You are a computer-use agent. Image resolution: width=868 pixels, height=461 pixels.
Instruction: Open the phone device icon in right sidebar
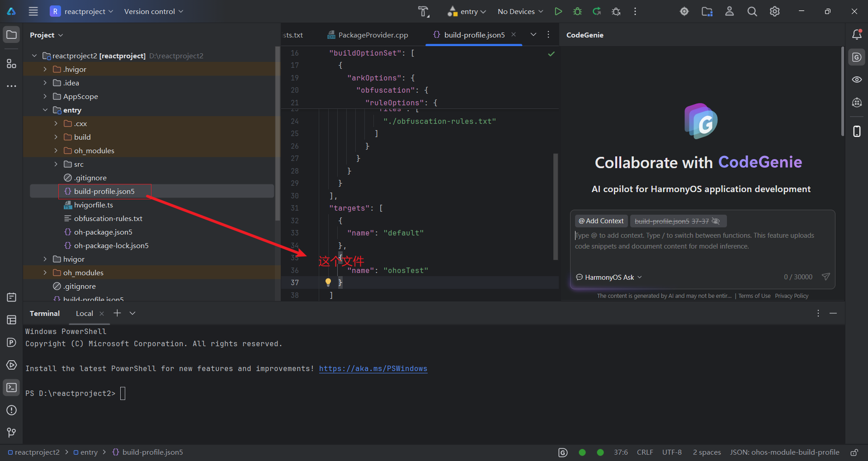tap(857, 132)
